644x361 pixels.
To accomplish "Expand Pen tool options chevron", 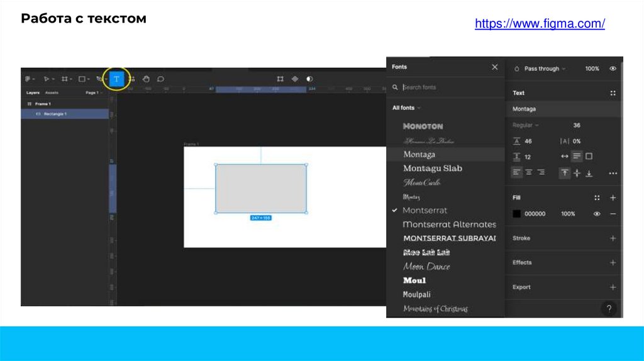I will (106, 79).
